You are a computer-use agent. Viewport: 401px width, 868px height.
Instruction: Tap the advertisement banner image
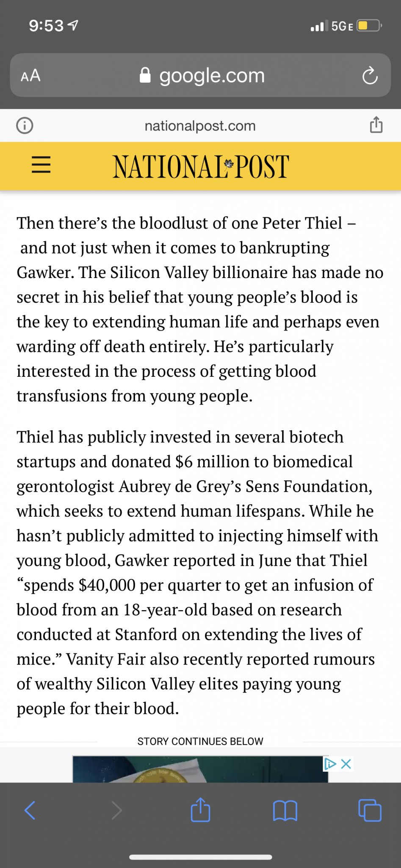pyautogui.click(x=200, y=769)
